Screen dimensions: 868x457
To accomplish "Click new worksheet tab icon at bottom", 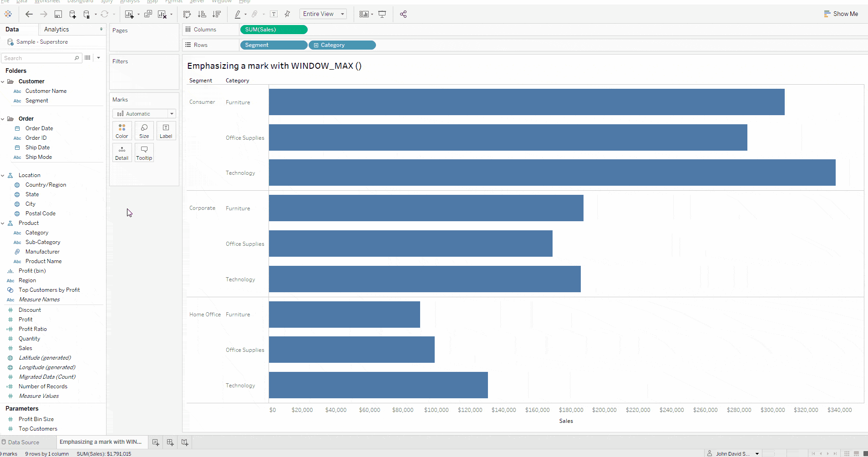I will click(x=156, y=442).
